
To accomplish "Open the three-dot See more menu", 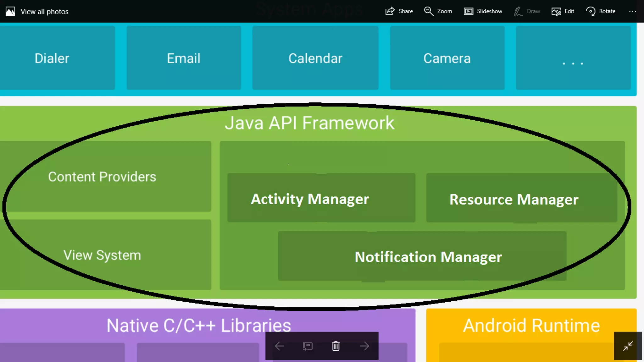I will point(632,12).
